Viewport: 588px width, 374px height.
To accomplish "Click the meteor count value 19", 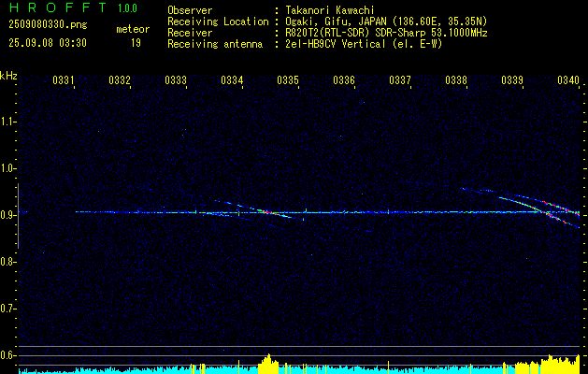I will [x=136, y=43].
